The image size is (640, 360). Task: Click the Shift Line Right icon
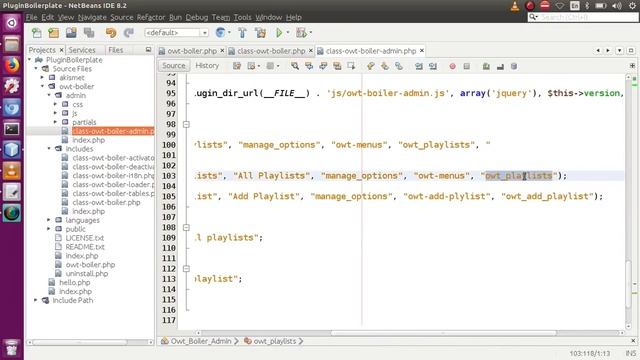(x=433, y=66)
